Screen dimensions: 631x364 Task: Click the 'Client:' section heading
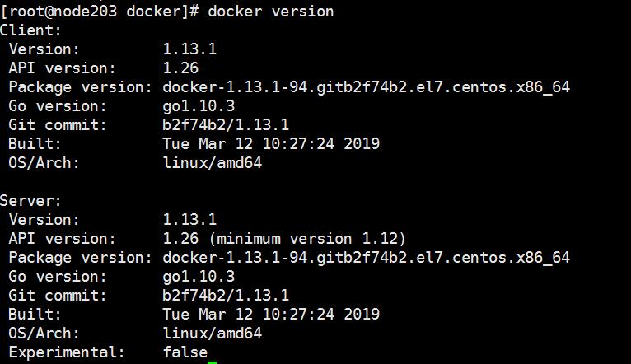point(31,30)
